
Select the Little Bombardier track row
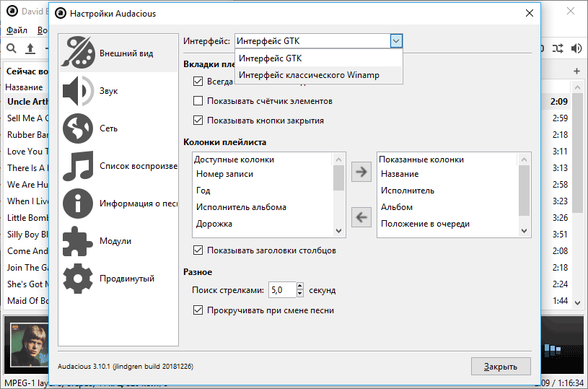point(27,218)
